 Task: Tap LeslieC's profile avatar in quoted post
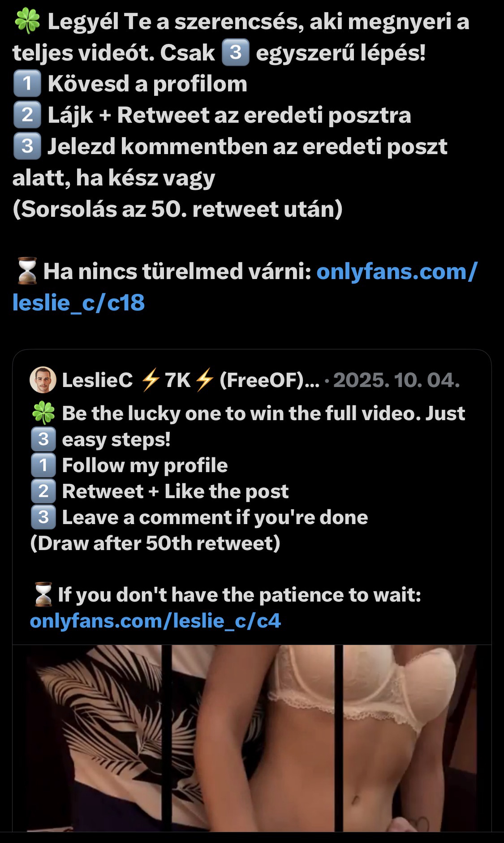[43, 380]
